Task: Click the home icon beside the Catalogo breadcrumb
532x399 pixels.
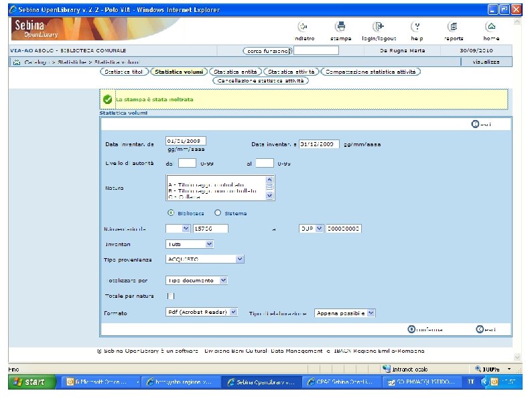Action: click(17, 62)
